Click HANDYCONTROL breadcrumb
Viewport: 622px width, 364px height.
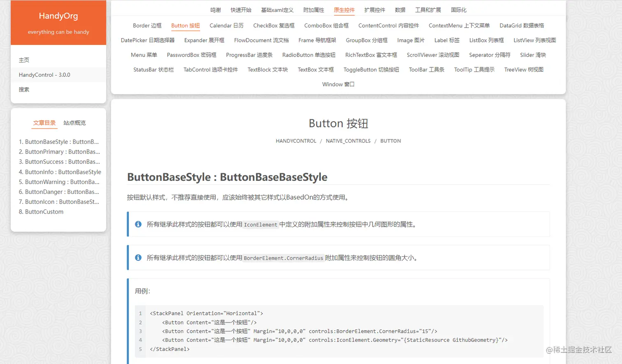(296, 141)
